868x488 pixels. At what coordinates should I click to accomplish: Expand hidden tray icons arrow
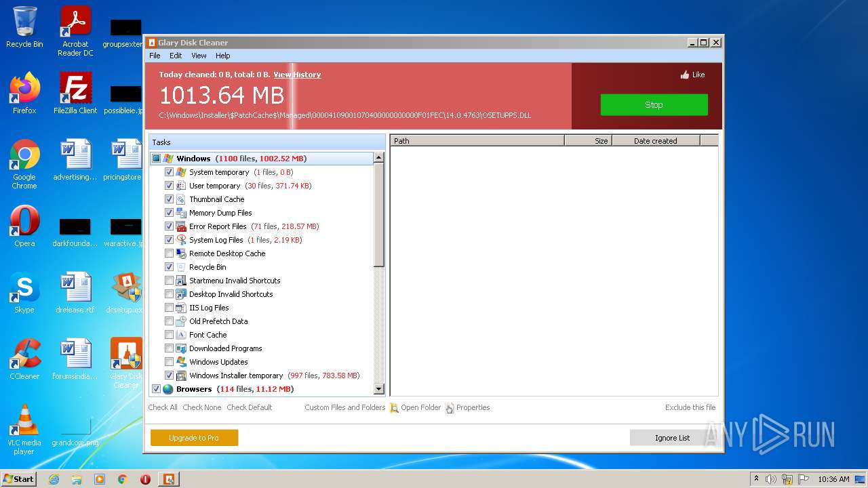tap(756, 479)
